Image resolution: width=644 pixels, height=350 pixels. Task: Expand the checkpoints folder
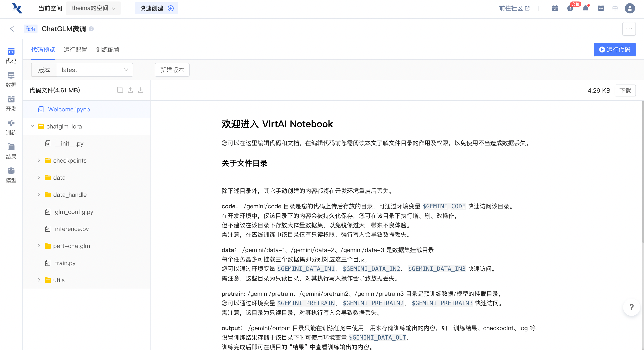click(x=39, y=160)
